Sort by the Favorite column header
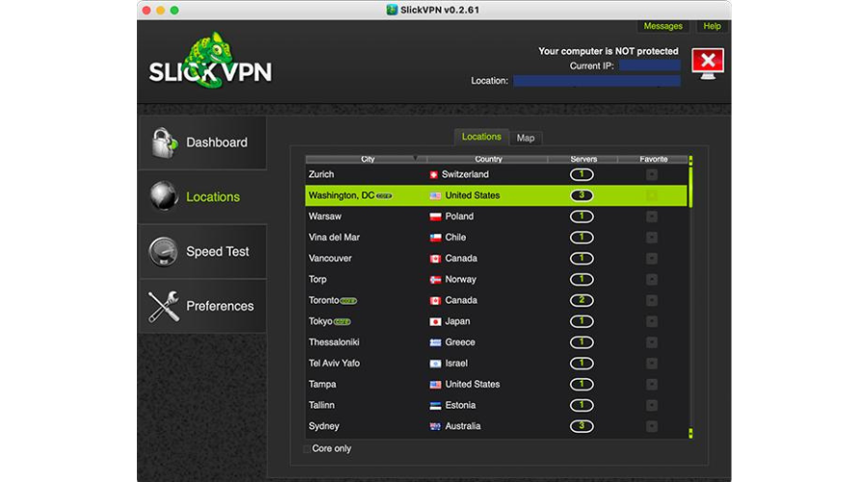Screen dimensions: 868x482 point(653,159)
